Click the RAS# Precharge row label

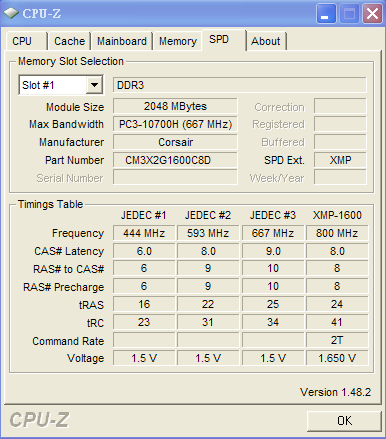[x=64, y=287]
